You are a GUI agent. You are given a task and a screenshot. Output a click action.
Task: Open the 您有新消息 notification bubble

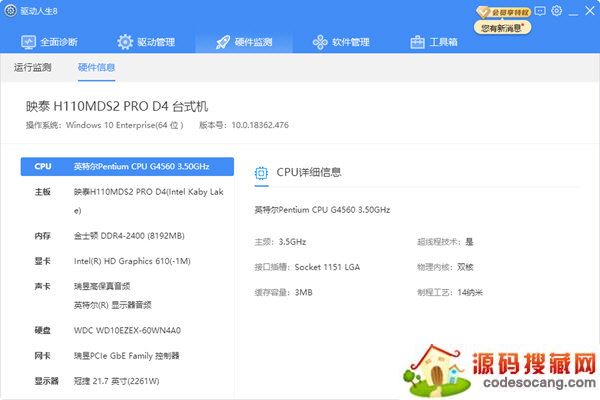pos(502,28)
